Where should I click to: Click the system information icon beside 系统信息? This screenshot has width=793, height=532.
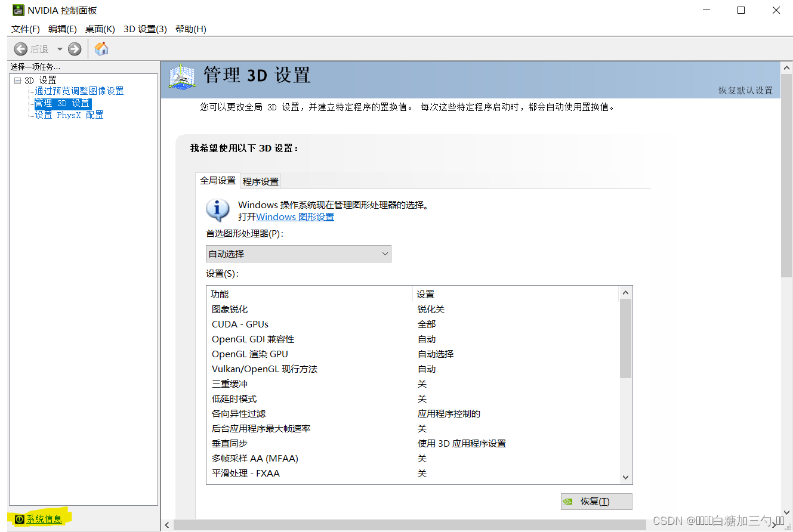point(20,519)
